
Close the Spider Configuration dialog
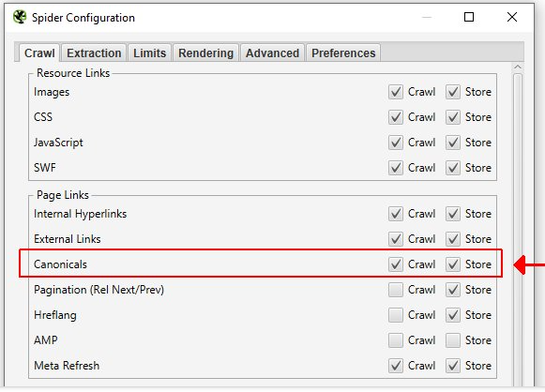(x=512, y=17)
